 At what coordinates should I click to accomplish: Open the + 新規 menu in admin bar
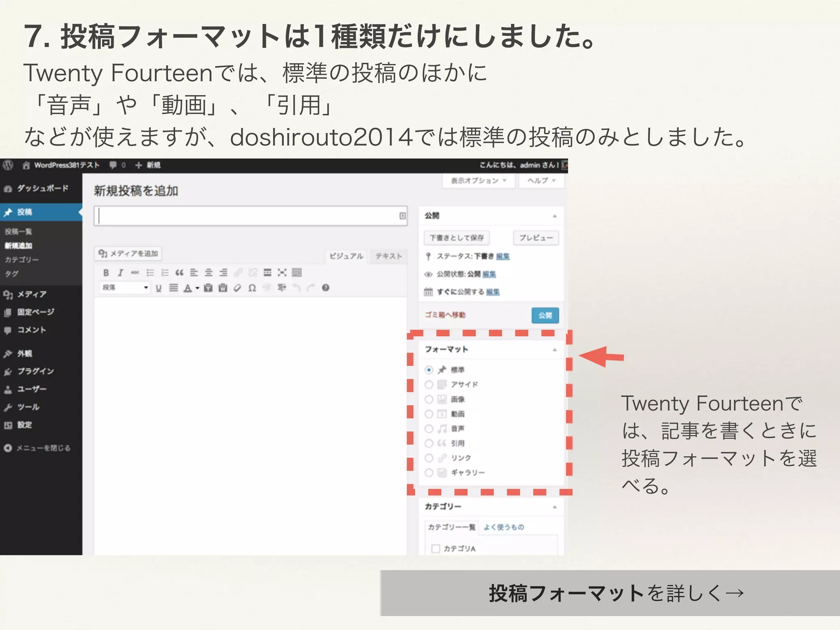point(148,165)
